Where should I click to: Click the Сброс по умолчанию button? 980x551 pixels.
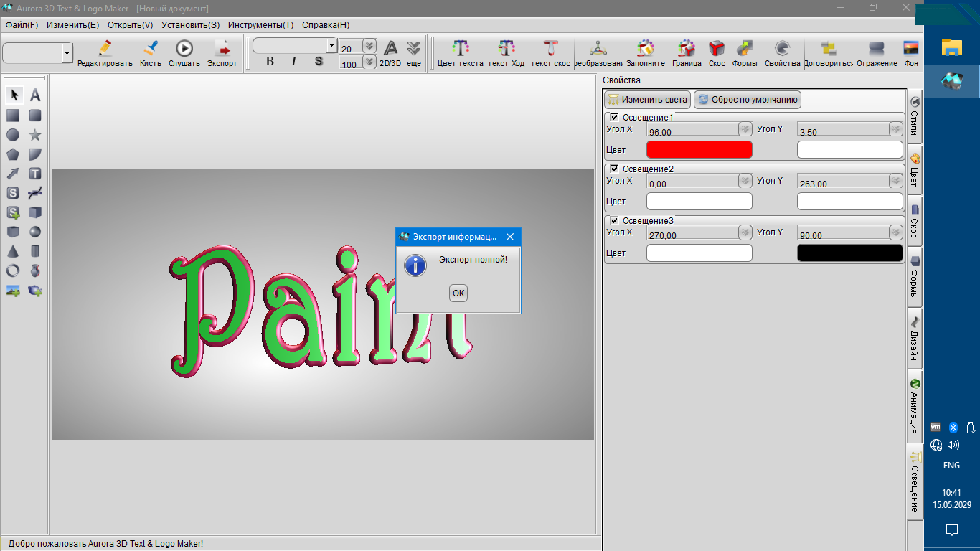747,100
